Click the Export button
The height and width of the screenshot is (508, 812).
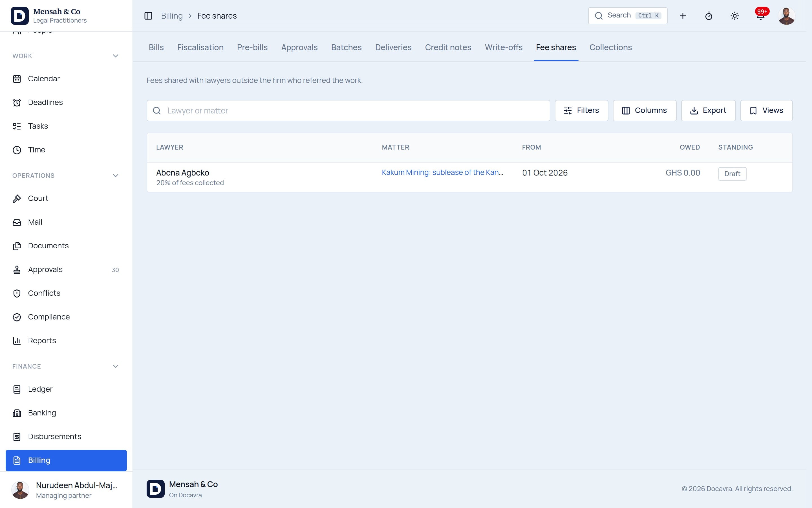708,111
